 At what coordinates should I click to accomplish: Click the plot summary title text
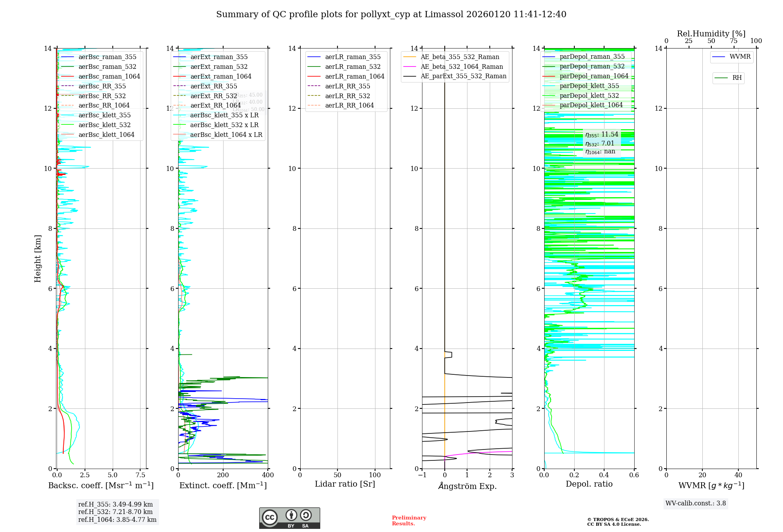click(391, 14)
